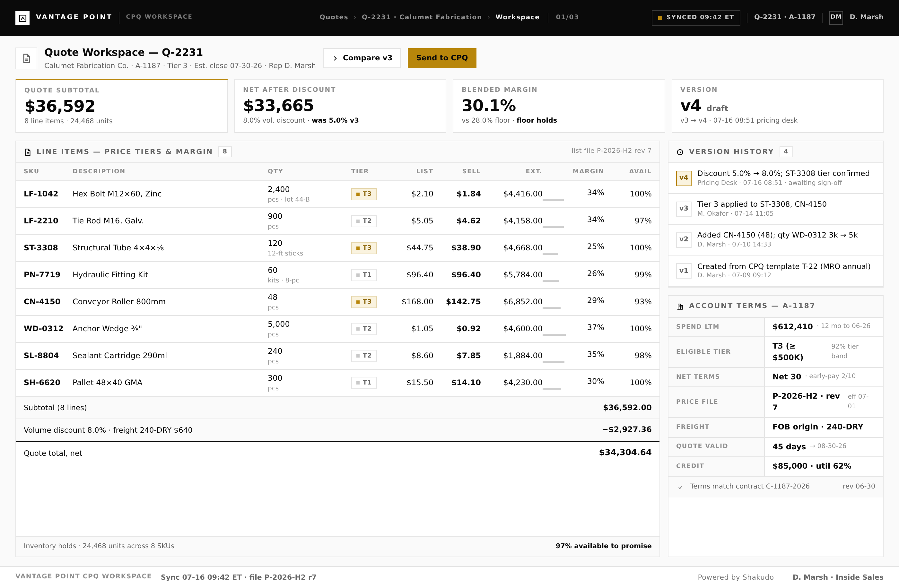Click the line items document icon
The height and width of the screenshot is (588, 899).
click(x=28, y=152)
